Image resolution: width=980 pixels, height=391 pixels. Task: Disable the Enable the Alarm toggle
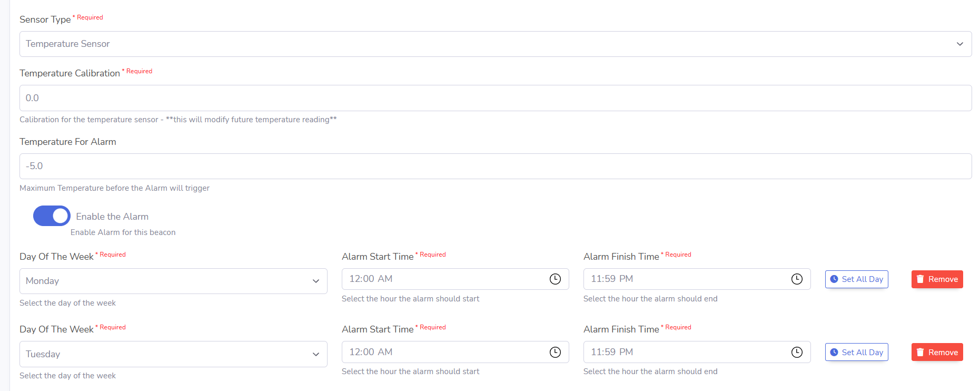coord(52,216)
